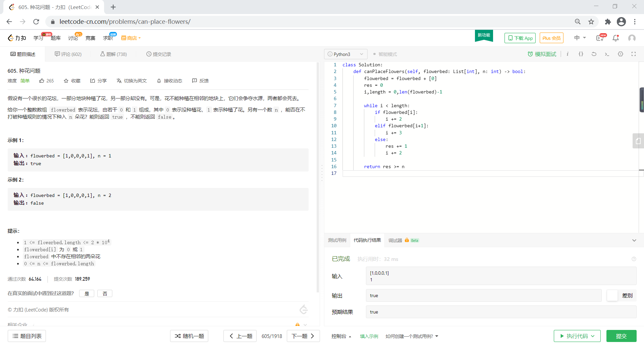Screen dimensions: 644x345
Task: Open Chrome three-dot menu
Action: tap(635, 22)
